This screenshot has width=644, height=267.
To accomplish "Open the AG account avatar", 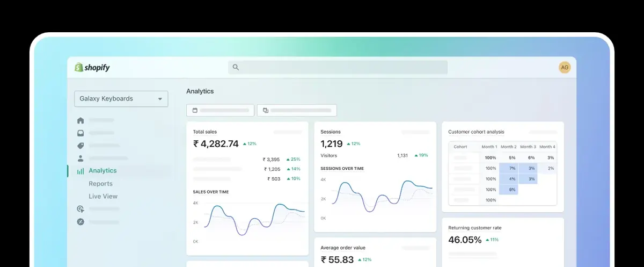I will tap(565, 67).
